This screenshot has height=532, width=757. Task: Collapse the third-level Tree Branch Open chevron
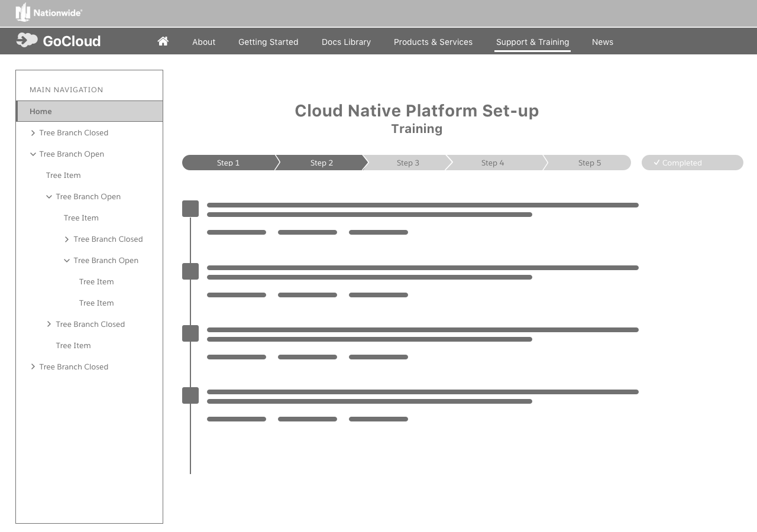point(67,261)
